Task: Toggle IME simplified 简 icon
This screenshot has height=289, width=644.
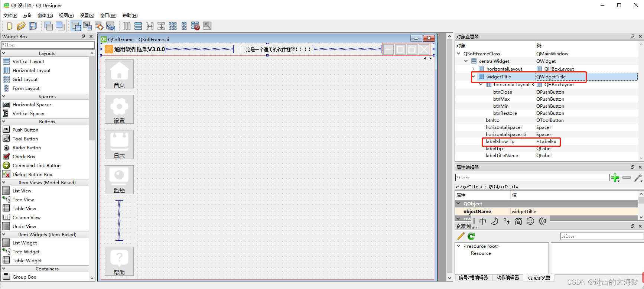Action: coord(518,221)
